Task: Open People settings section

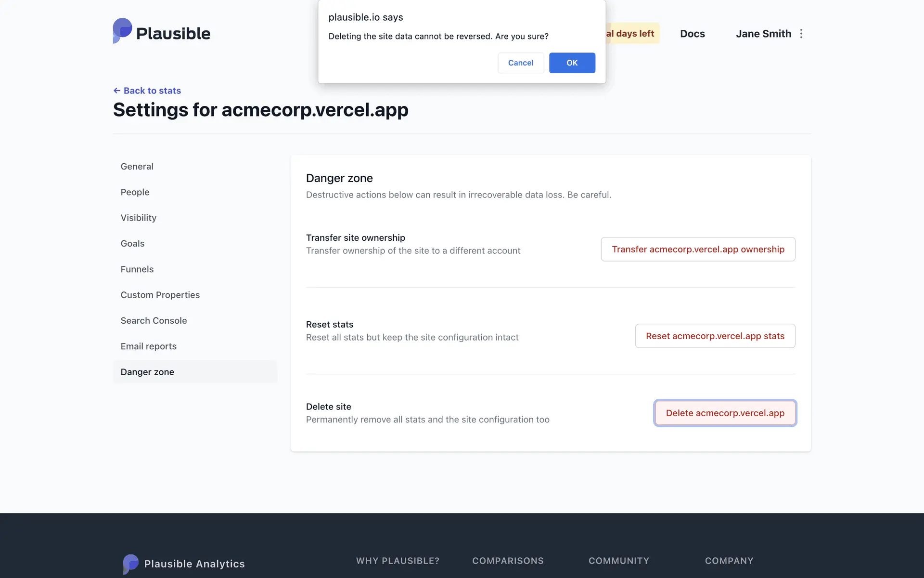Action: pyautogui.click(x=135, y=192)
